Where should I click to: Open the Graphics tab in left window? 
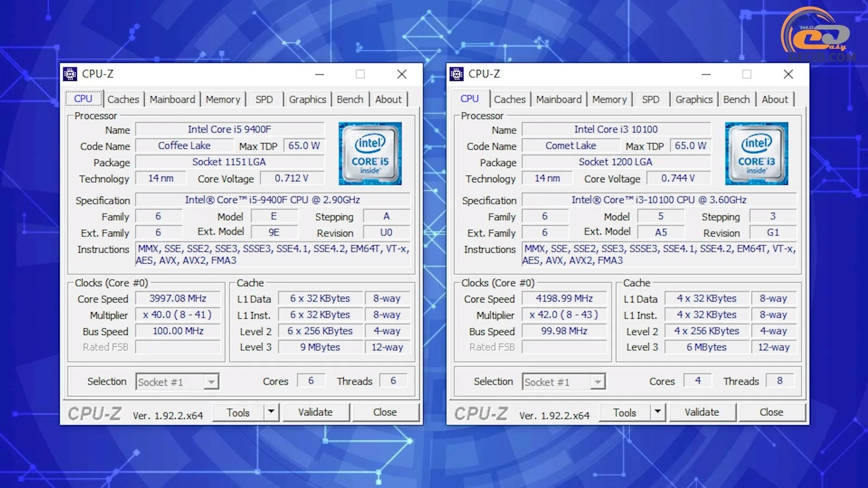307,99
